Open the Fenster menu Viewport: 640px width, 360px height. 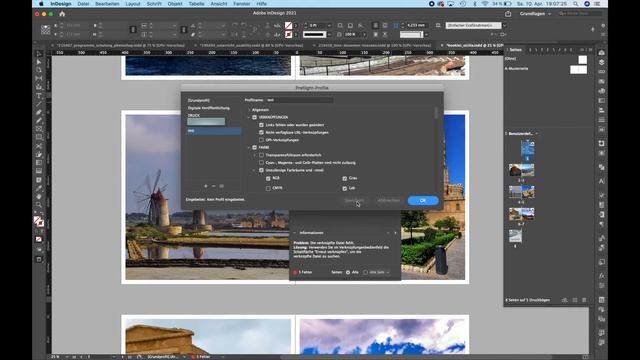242,4
